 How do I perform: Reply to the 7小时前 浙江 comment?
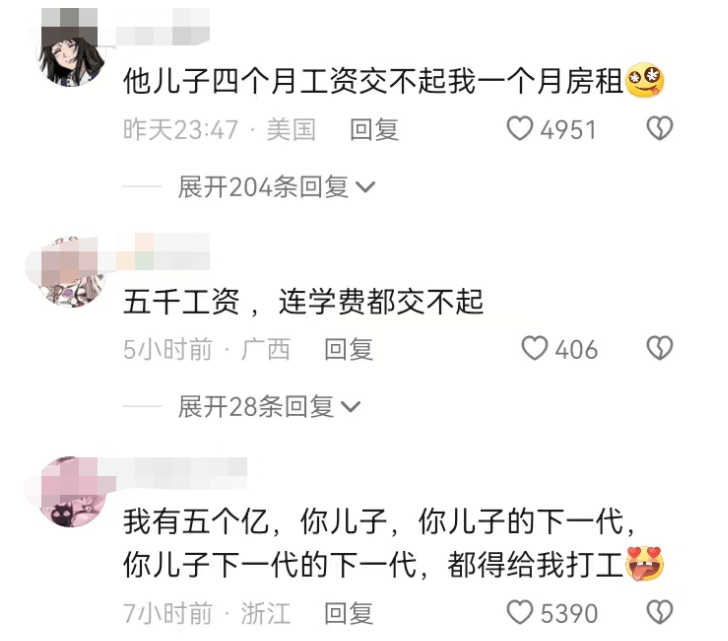(x=348, y=613)
